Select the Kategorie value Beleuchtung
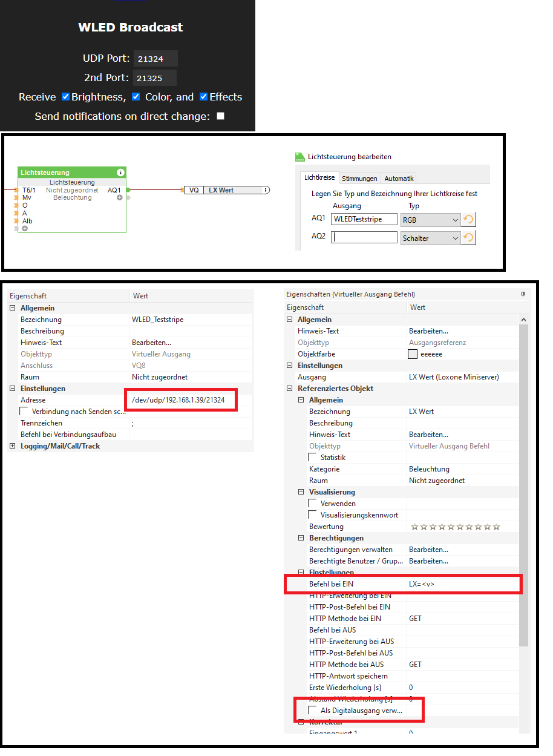Viewport: 553px width, 756px height. tap(429, 469)
